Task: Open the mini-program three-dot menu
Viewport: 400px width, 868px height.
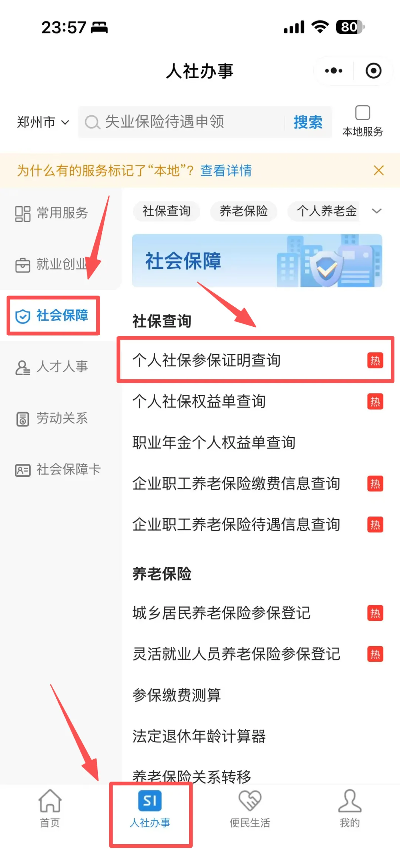Action: [x=333, y=70]
